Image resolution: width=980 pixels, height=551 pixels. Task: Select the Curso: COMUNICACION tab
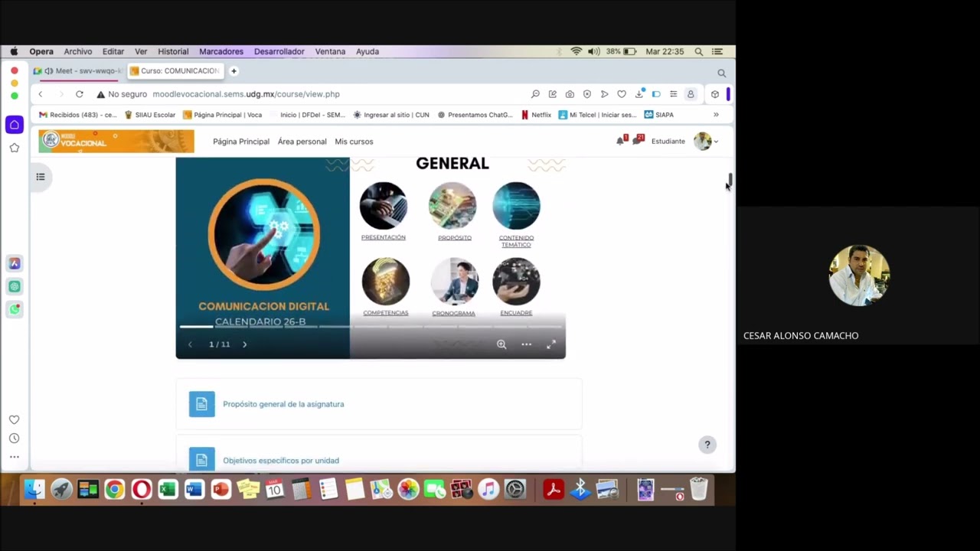click(x=175, y=70)
